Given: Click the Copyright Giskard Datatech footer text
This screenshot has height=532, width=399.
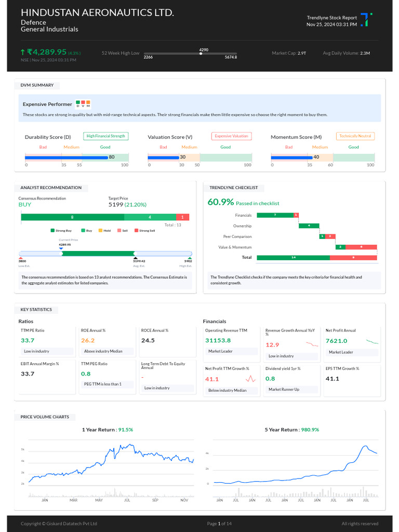Looking at the screenshot, I should click(59, 524).
